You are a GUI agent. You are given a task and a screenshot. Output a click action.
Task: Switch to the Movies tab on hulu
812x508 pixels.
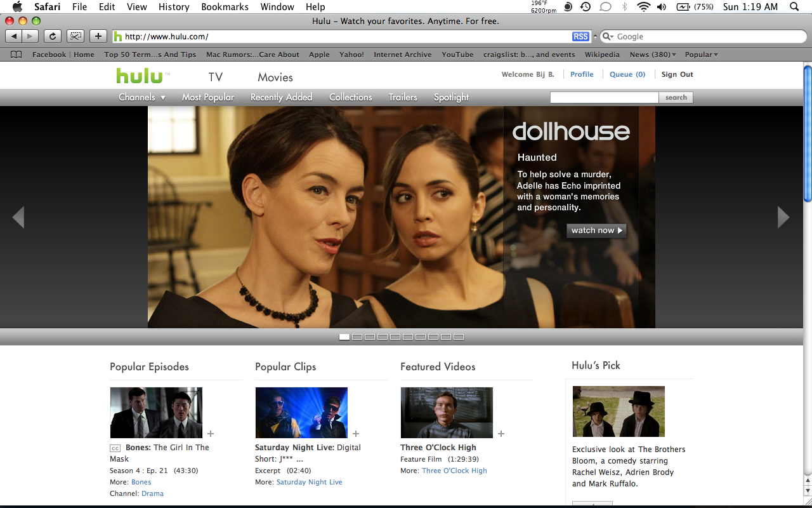click(275, 77)
